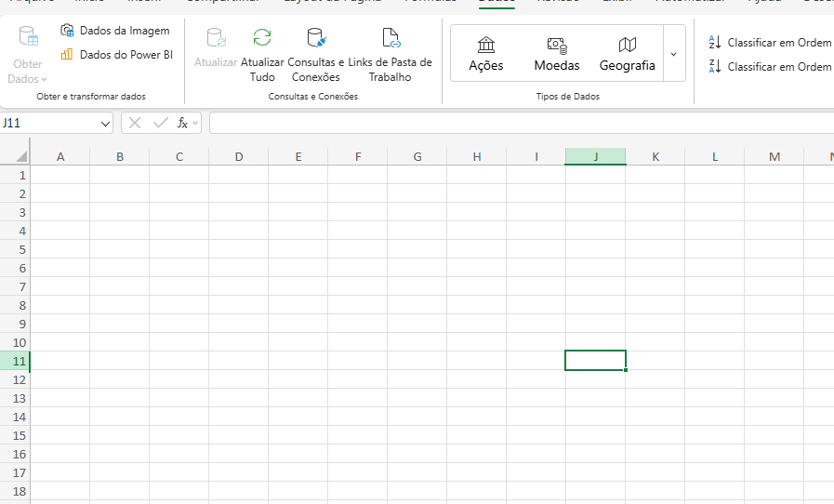Open the Name Box dropdown

tap(105, 124)
